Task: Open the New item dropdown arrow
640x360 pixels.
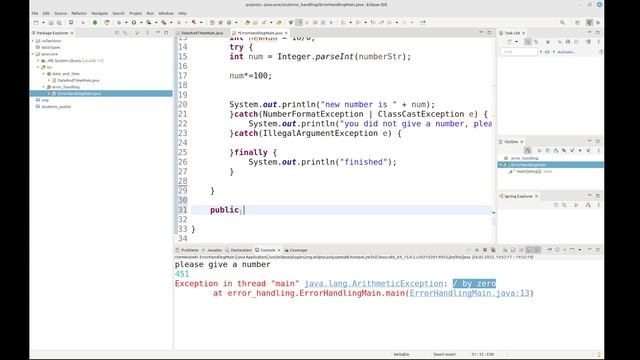Action: point(43,23)
